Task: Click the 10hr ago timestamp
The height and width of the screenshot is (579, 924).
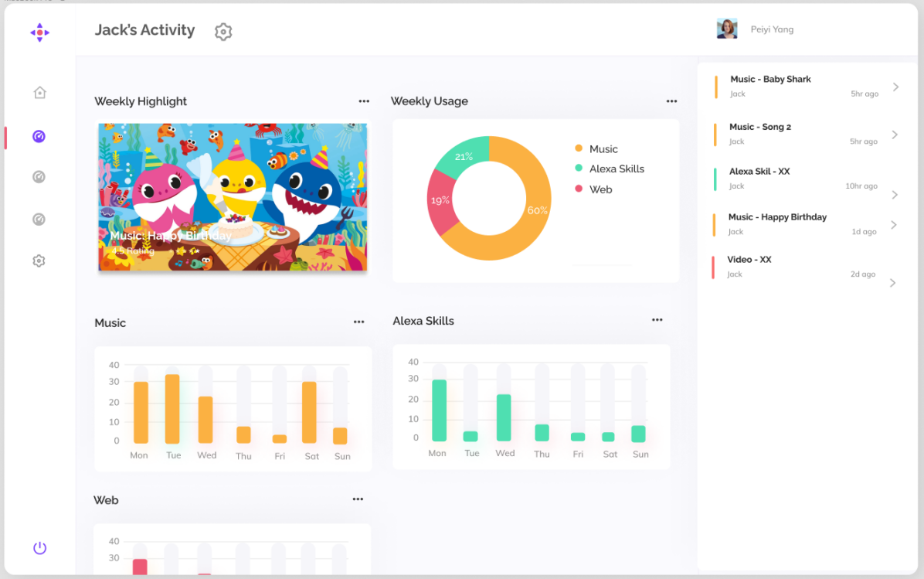Action: tap(861, 186)
